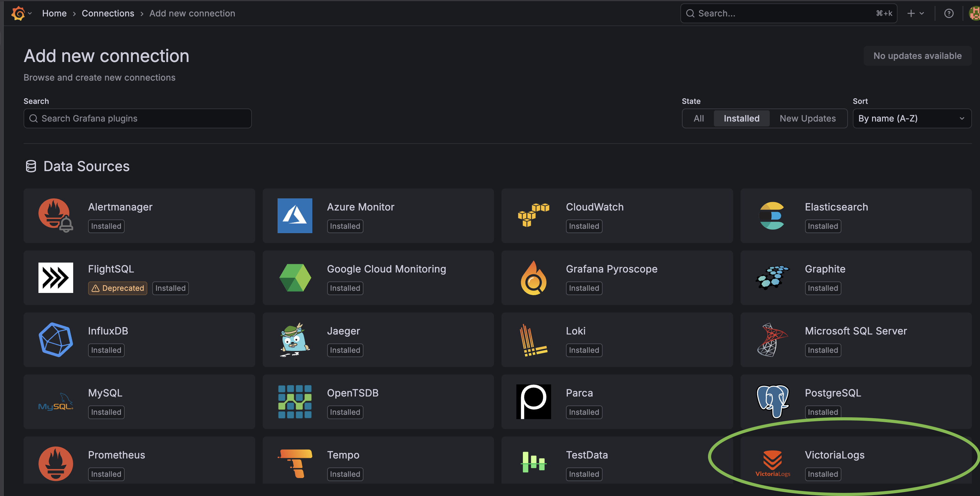Select the Installed state filter

tap(741, 118)
